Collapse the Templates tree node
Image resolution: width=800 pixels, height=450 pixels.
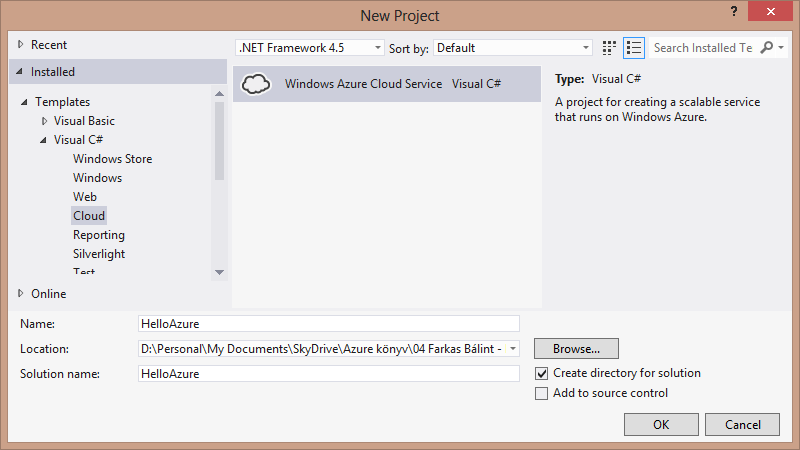pyautogui.click(x=24, y=102)
